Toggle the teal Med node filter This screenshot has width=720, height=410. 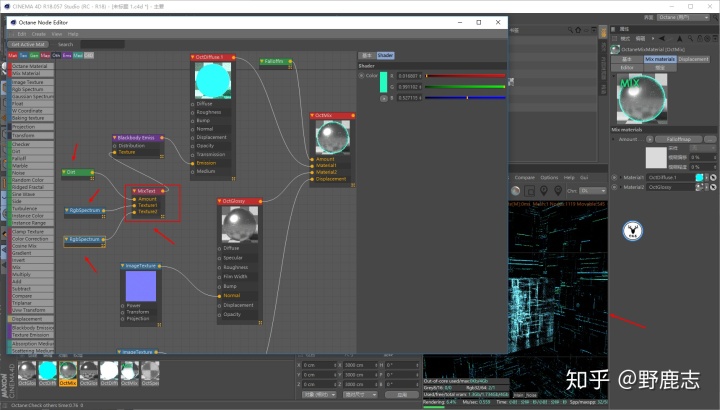[x=78, y=56]
